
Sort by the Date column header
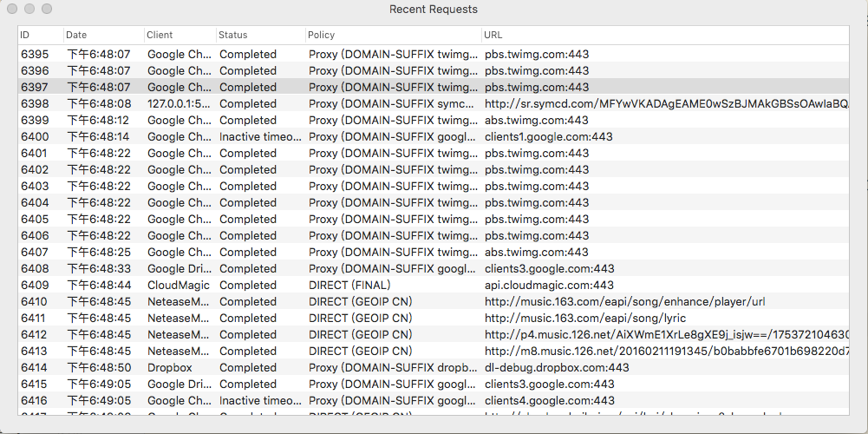103,35
